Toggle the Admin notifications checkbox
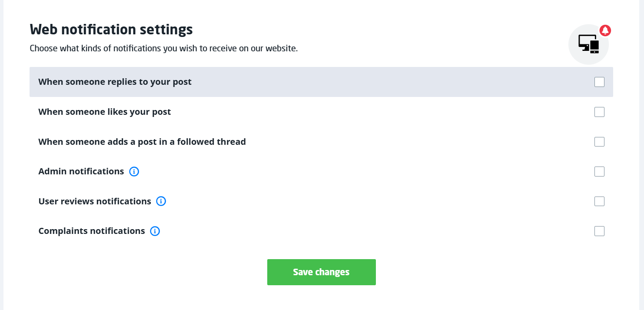 point(599,172)
